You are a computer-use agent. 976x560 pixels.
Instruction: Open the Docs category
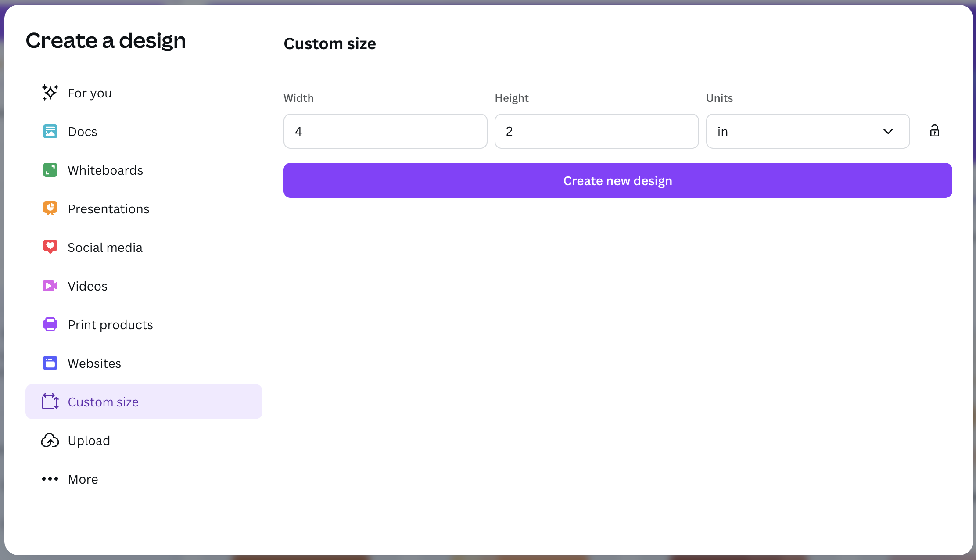pyautogui.click(x=144, y=131)
